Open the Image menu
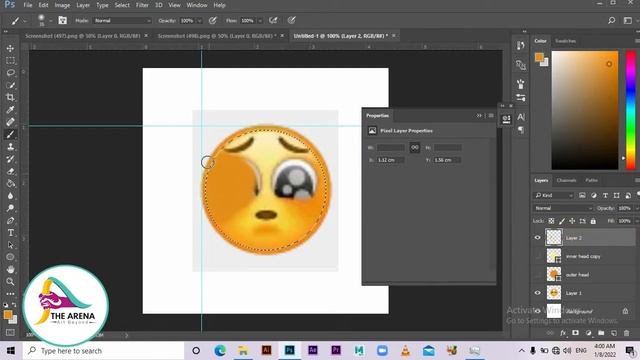640x360 pixels. coord(62,5)
